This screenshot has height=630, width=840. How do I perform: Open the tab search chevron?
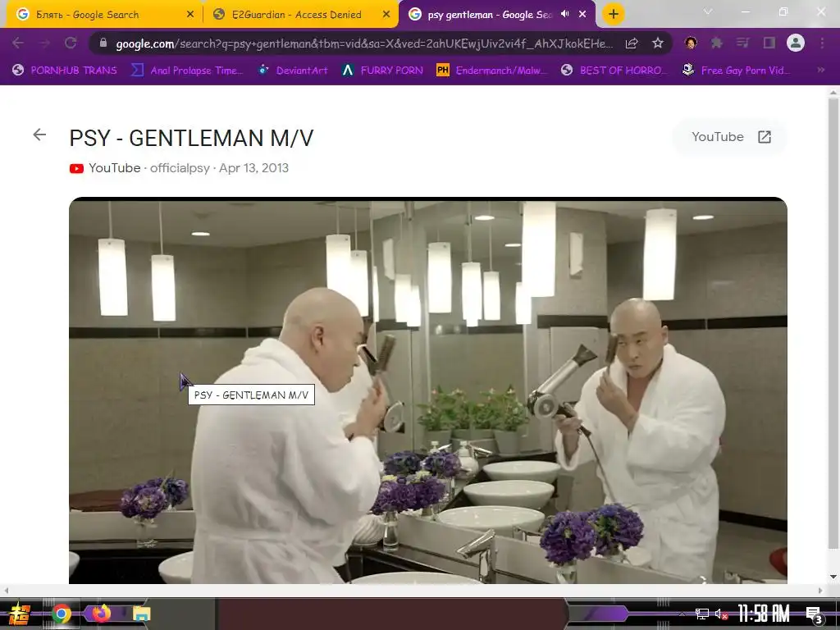708,11
